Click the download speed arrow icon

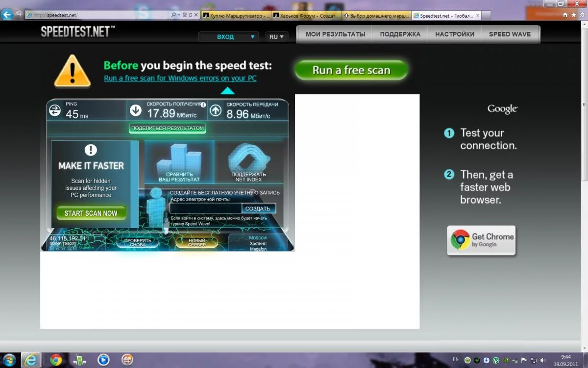point(136,110)
